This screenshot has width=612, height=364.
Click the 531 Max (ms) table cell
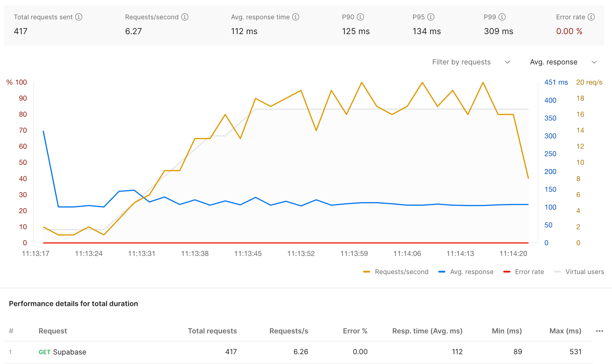[x=575, y=352]
